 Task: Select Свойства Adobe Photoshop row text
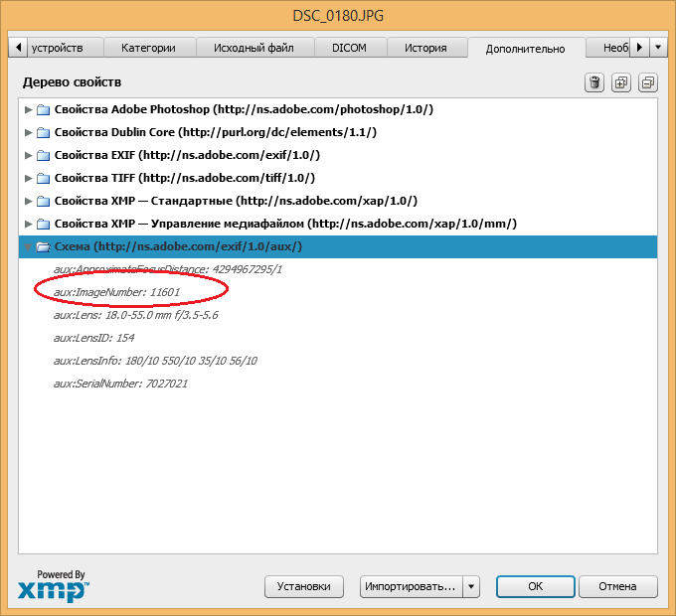pyautogui.click(x=244, y=109)
